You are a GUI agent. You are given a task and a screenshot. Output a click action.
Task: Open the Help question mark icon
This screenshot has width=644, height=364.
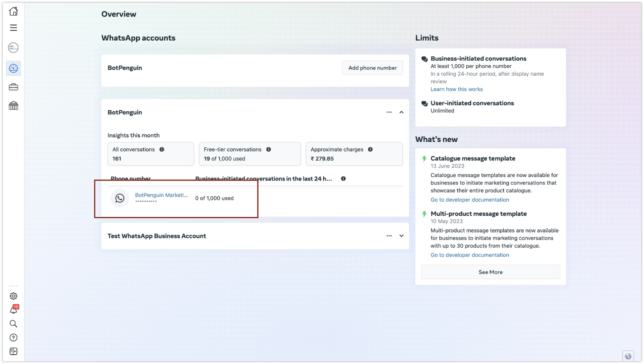point(14,338)
